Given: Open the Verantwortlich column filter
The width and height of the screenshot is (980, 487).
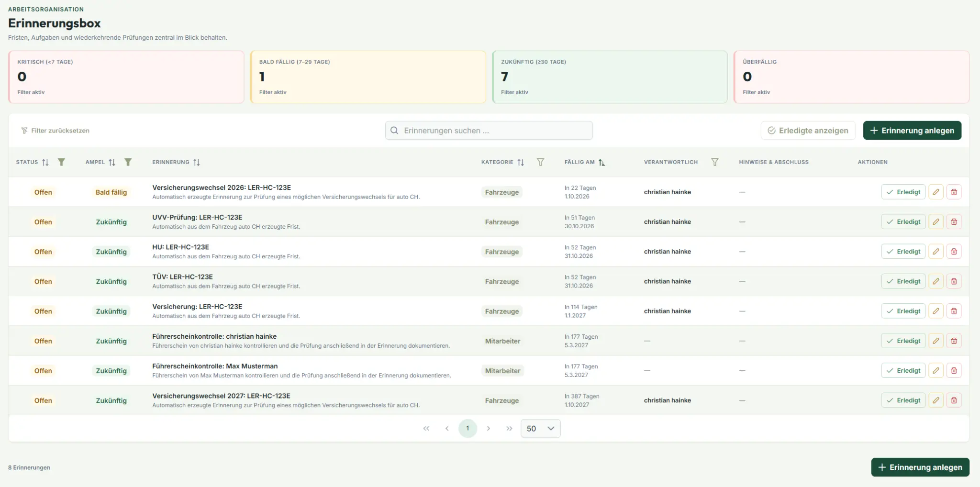Looking at the screenshot, I should 714,162.
